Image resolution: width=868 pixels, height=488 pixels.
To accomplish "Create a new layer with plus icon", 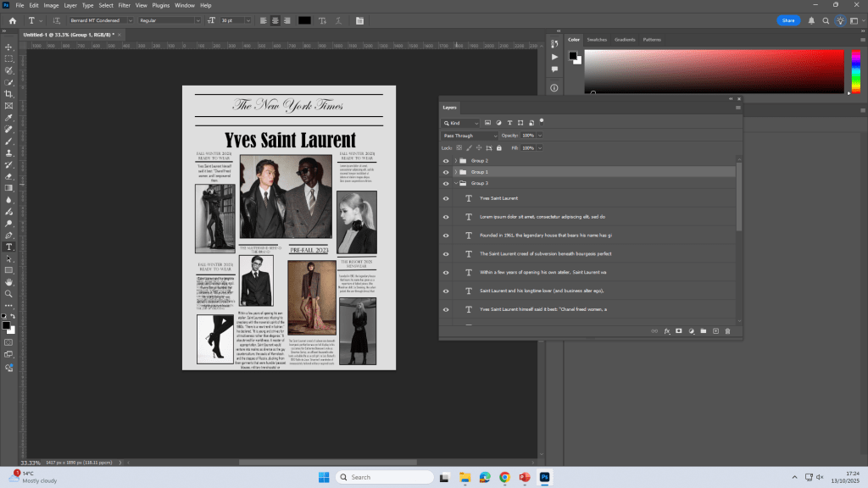I will [715, 330].
